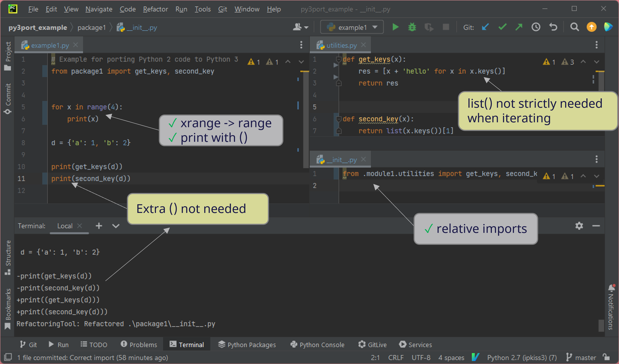This screenshot has width=619, height=364.
Task: Click the terminal vertical scrollbar thumb
Action: tap(601, 325)
